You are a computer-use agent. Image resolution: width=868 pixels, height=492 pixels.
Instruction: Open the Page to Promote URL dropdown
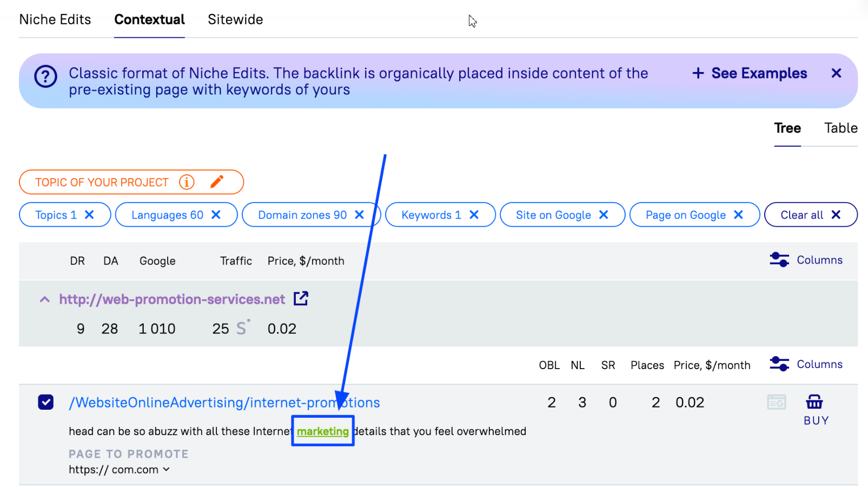(x=167, y=469)
